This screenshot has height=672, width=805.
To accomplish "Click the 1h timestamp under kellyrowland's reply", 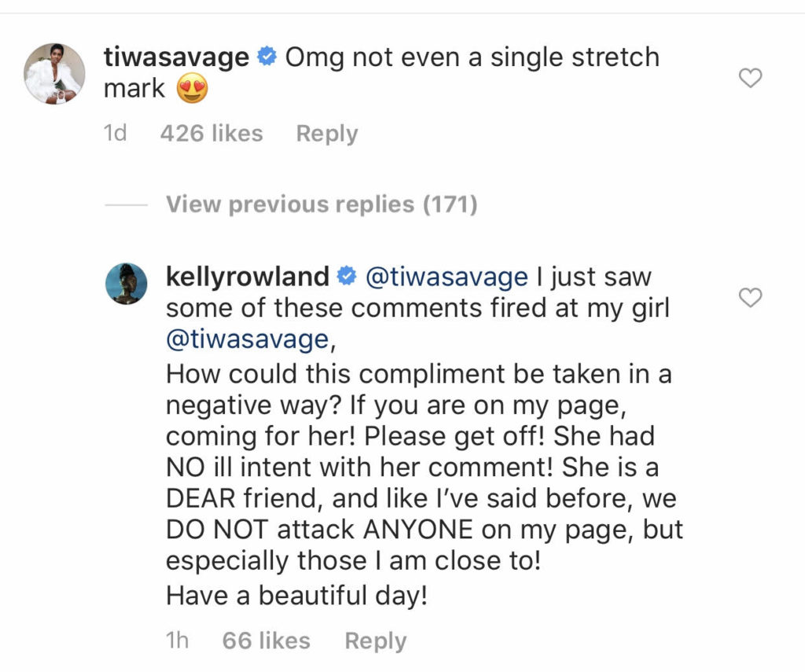I will pos(177,641).
